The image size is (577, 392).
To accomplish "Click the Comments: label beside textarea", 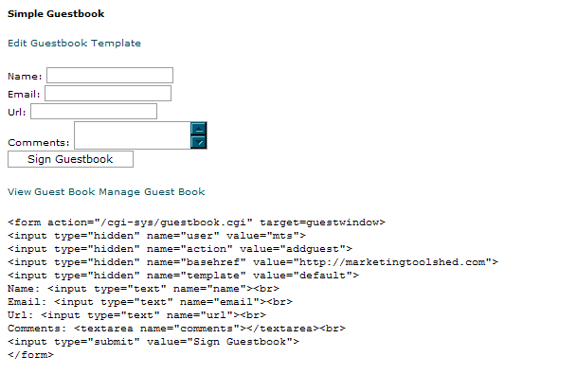I will click(x=39, y=143).
